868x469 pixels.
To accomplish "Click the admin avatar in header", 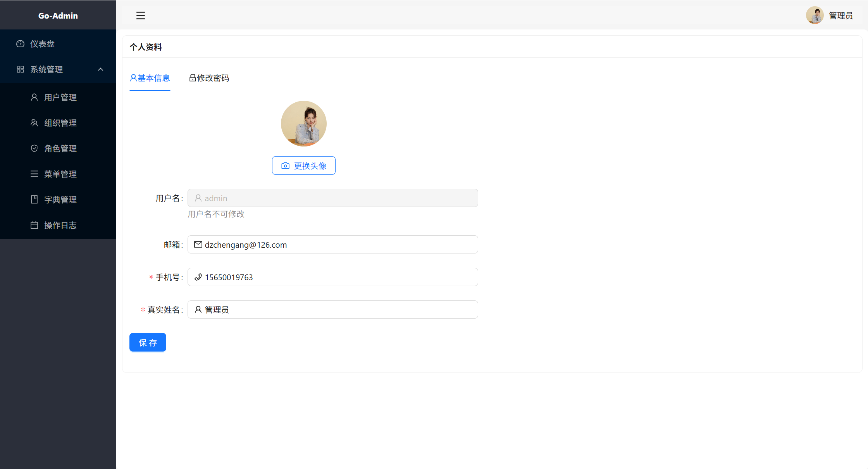I will [x=815, y=16].
